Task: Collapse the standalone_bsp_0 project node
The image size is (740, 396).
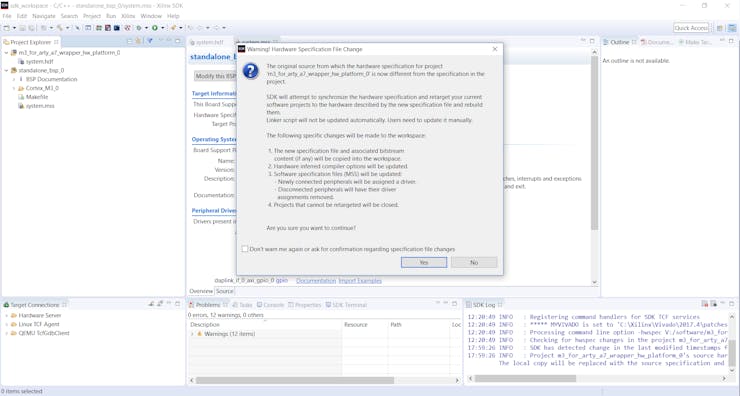Action: pos(6,70)
